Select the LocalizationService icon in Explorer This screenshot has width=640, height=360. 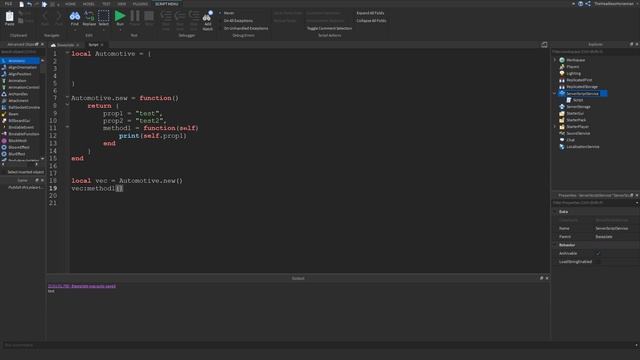(x=562, y=147)
